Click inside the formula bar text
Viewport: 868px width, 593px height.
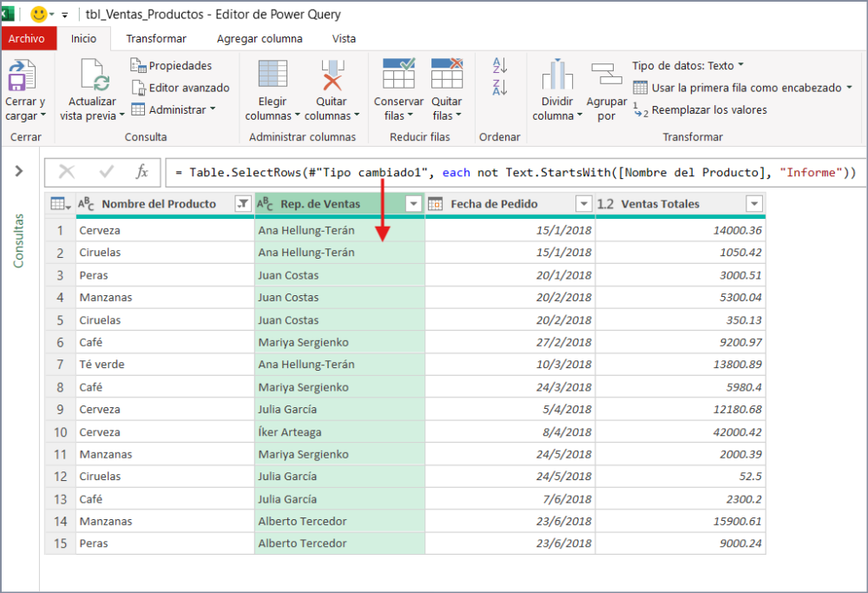point(515,172)
